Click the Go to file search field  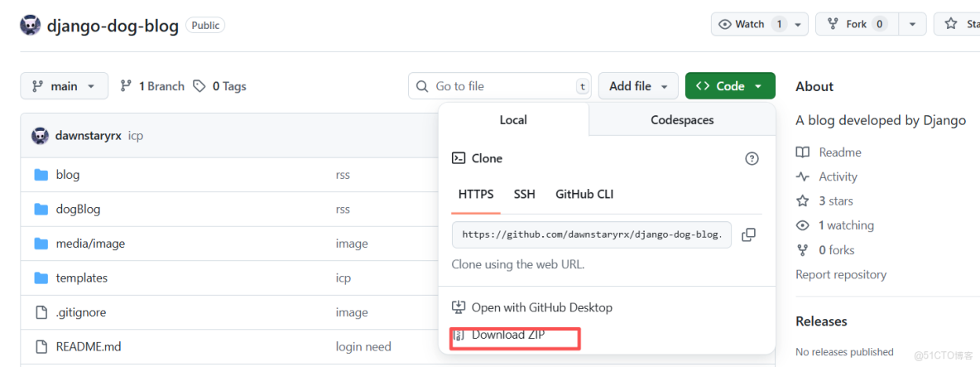[x=501, y=86]
